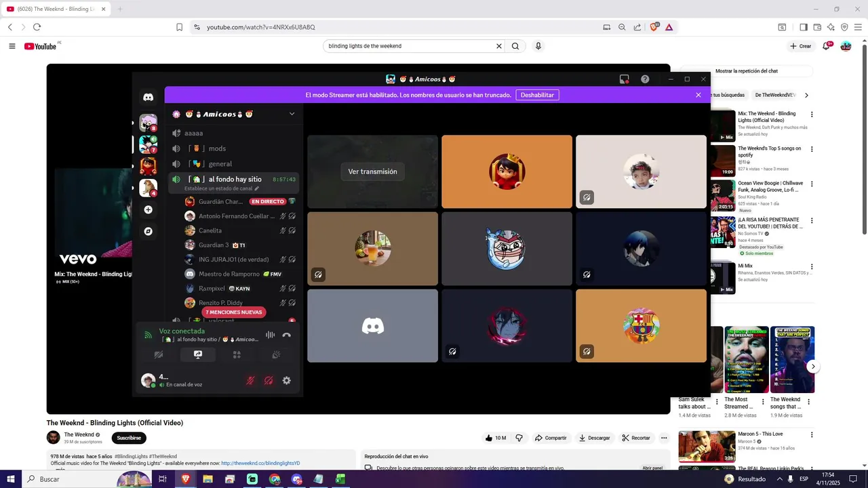868x488 pixels.
Task: Open Task View on taskbar
Action: [163, 479]
